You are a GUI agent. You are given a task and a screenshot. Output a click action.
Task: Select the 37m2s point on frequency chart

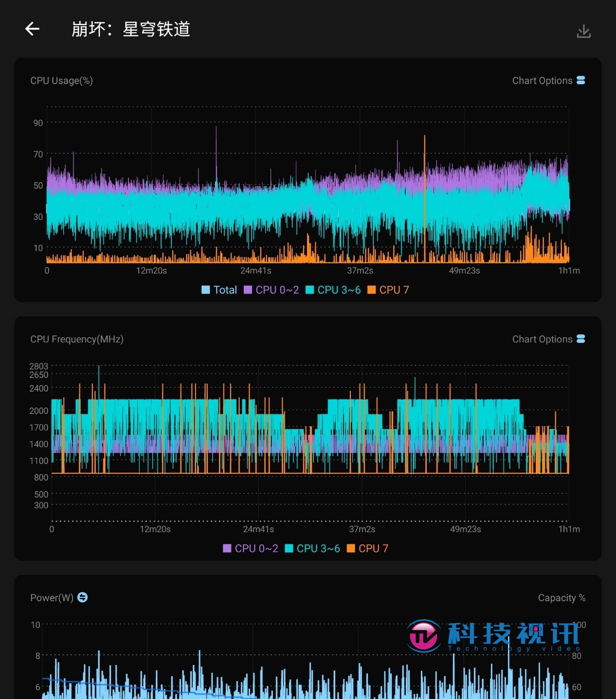point(362,529)
